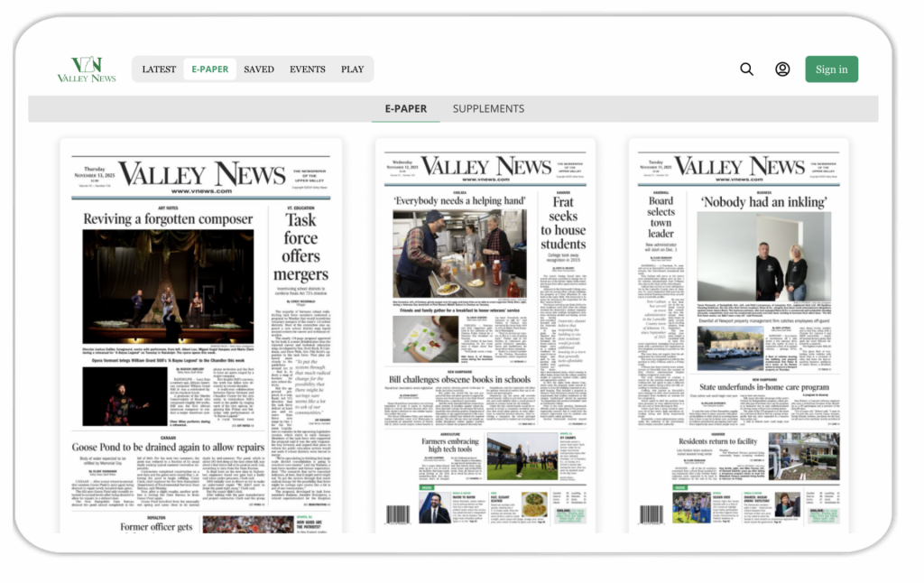Switch to the SUPPLEMENTS tab
Image resolution: width=924 pixels, height=583 pixels.
(x=488, y=108)
